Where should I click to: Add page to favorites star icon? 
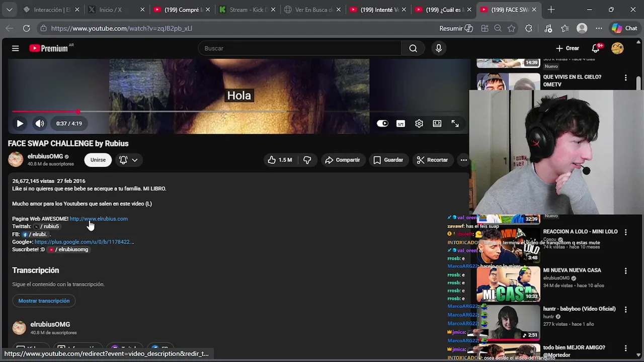point(512,28)
